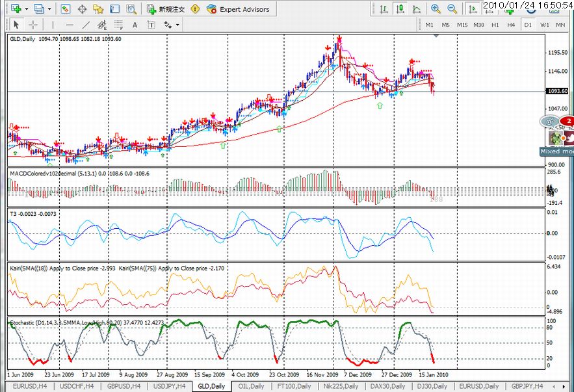Select the text label T tool

tap(151, 25)
